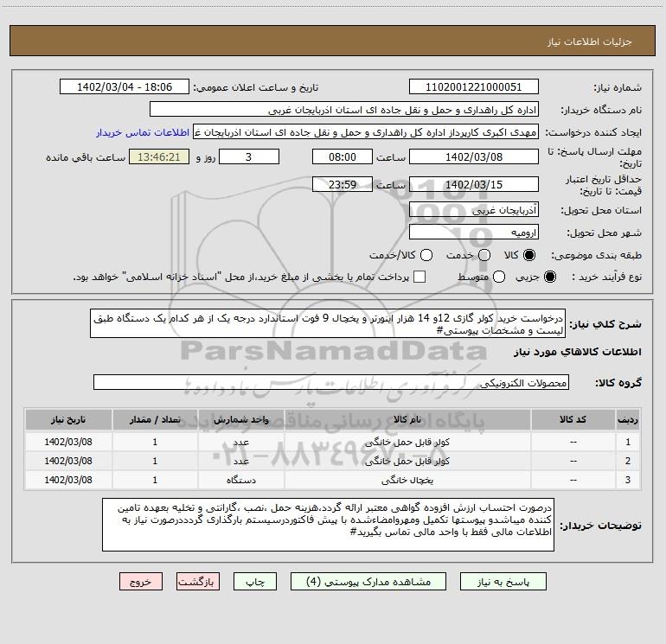Click the date 1402/03/08 in table row 2
Viewport: 666px width, 644px height.
[x=68, y=461]
